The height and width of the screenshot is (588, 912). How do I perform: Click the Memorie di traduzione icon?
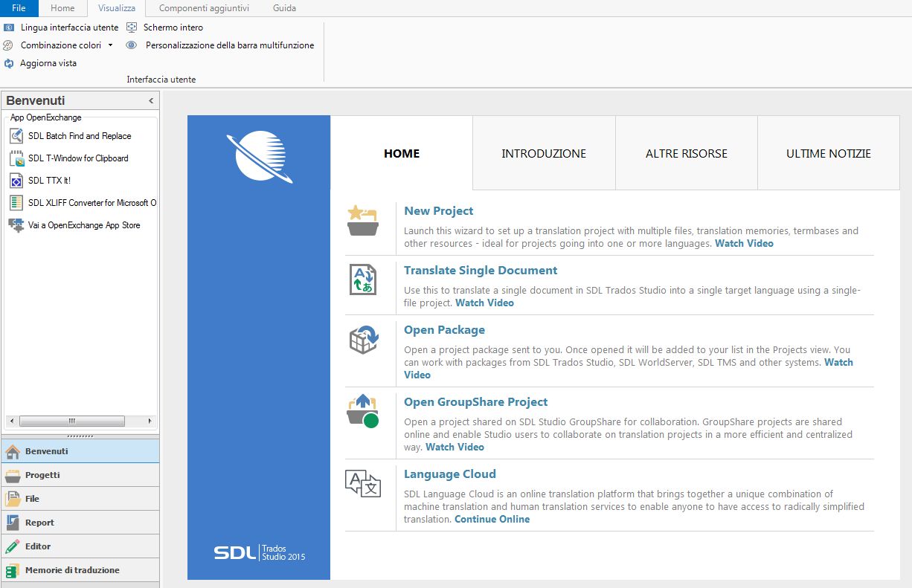(x=13, y=570)
